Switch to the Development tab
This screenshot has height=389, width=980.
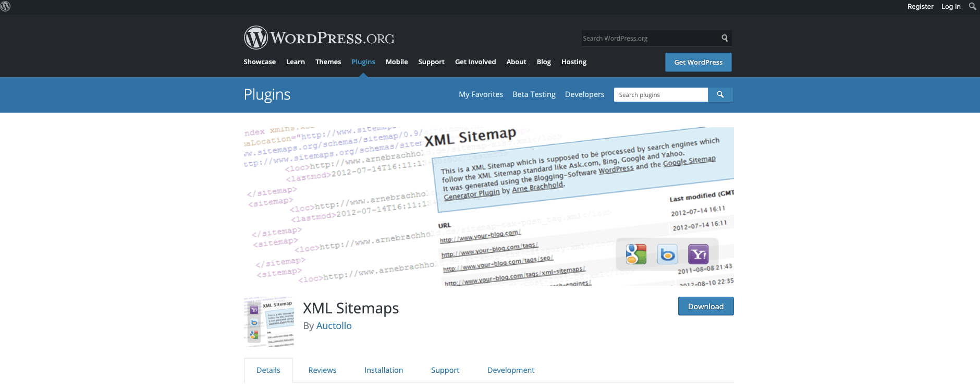click(511, 370)
